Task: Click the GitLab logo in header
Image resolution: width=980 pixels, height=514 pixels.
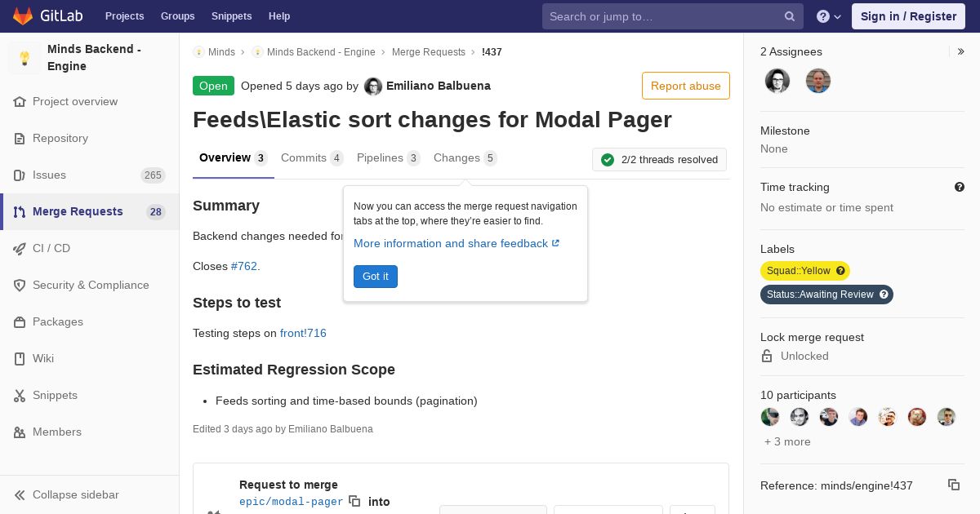Action: [47, 16]
